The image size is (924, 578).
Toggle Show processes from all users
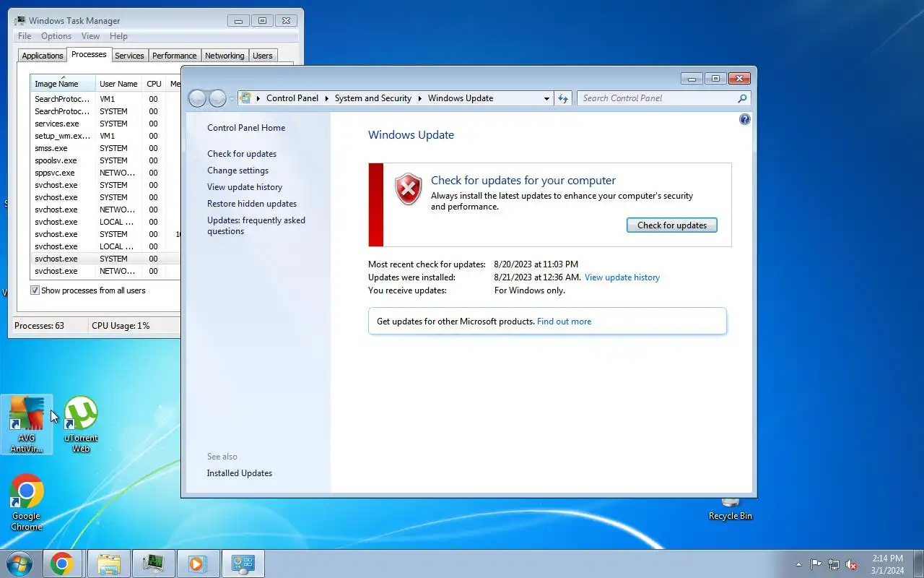[x=35, y=290]
